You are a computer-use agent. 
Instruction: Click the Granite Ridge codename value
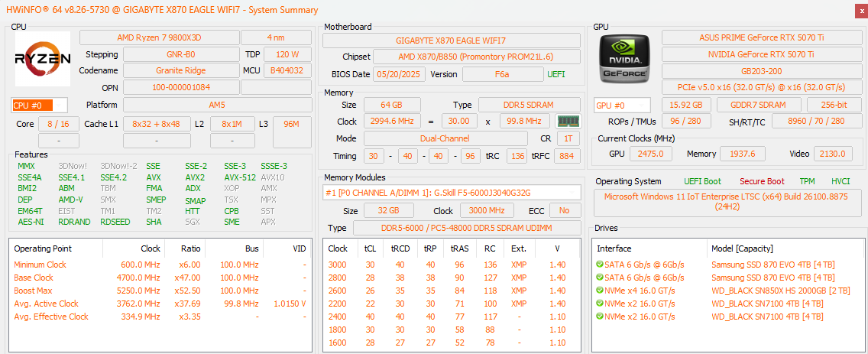pyautogui.click(x=180, y=70)
